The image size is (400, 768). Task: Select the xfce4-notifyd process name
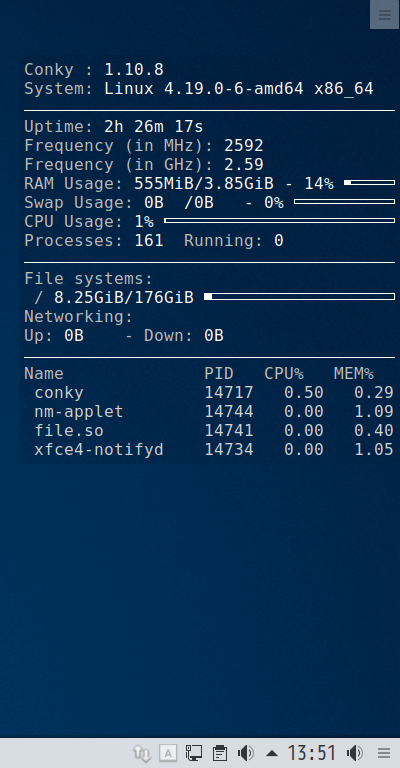tap(99, 449)
